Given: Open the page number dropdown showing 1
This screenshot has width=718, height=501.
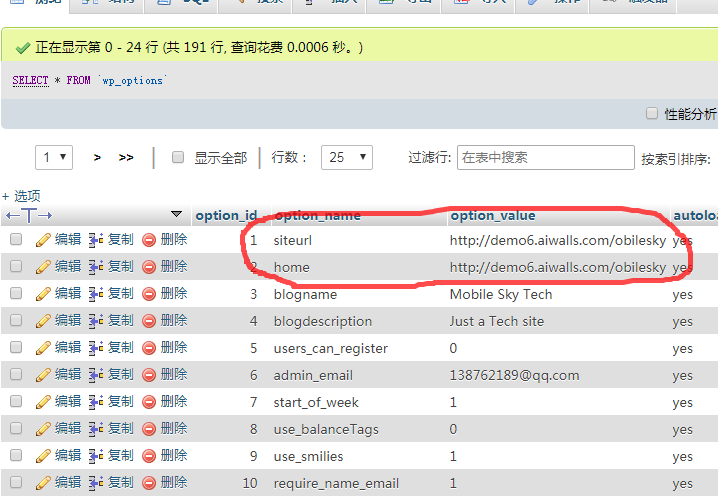Looking at the screenshot, I should [54, 157].
